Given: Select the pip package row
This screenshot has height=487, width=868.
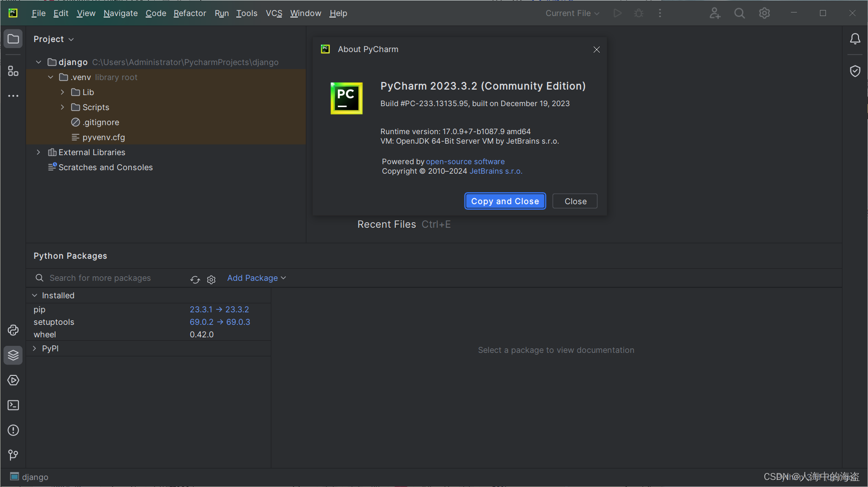Looking at the screenshot, I should (149, 309).
